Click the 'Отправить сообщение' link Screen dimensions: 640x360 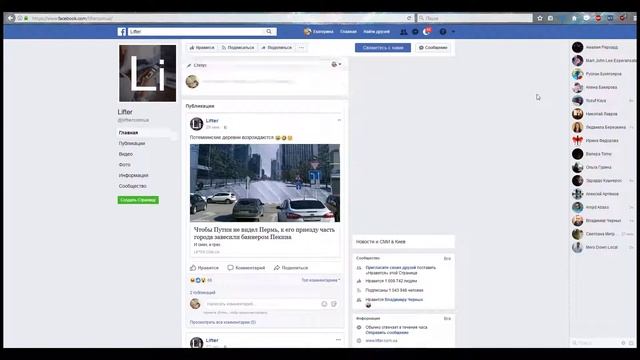(x=387, y=333)
